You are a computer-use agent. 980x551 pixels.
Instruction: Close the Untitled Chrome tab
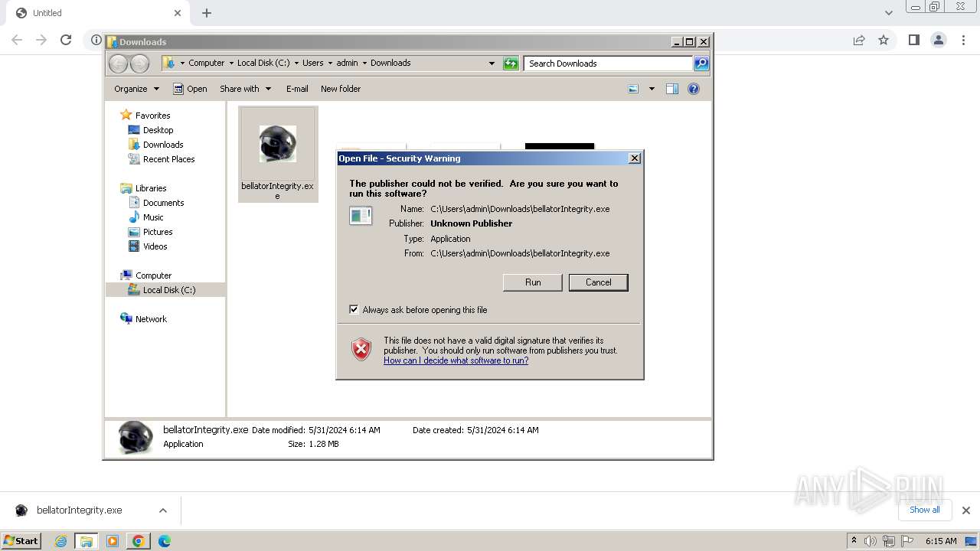(x=178, y=13)
